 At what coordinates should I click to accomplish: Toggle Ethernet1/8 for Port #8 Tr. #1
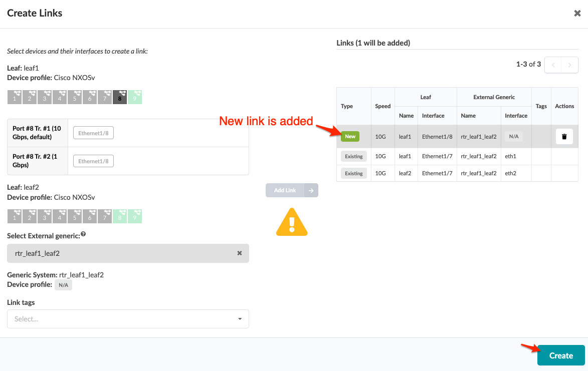click(x=93, y=133)
